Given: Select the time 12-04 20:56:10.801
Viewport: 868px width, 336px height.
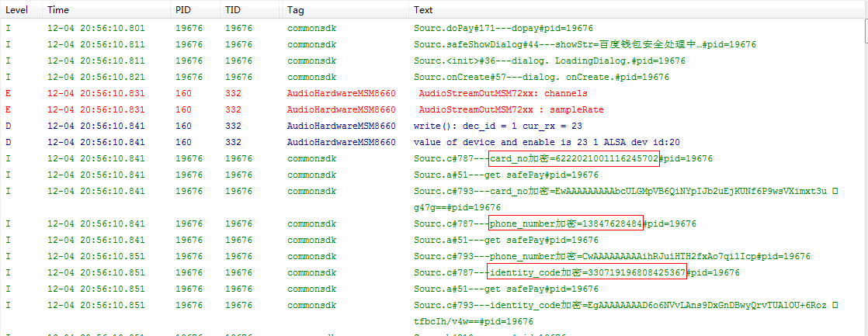Looking at the screenshot, I should [96, 28].
